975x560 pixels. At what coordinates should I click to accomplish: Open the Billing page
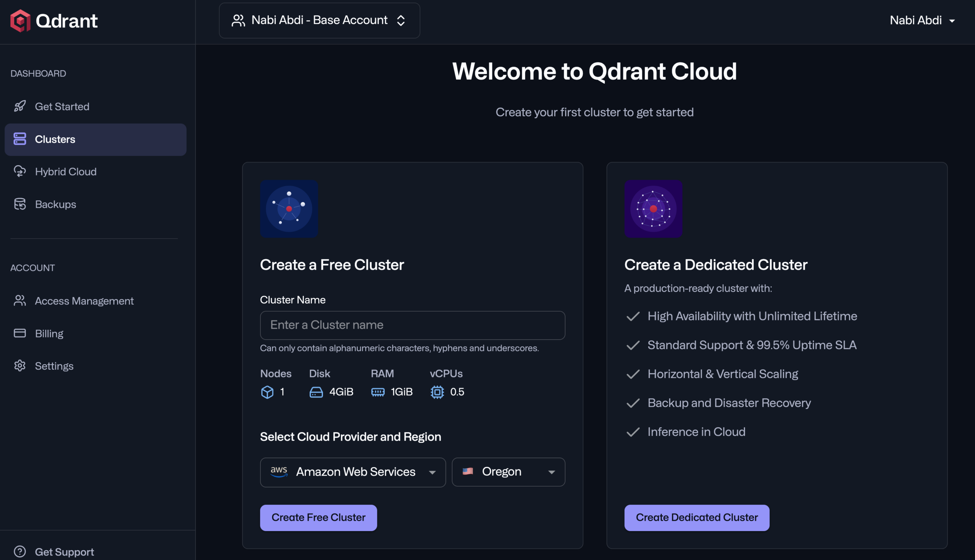(x=49, y=333)
